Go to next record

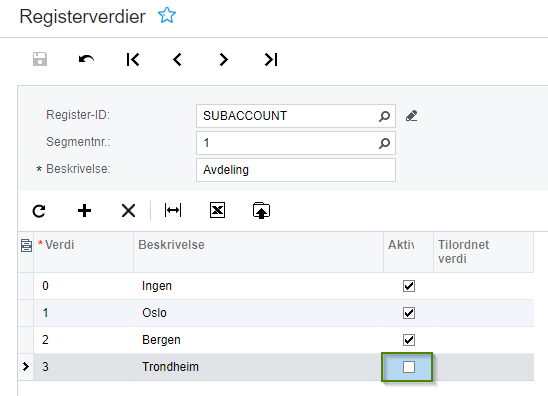tap(224, 59)
